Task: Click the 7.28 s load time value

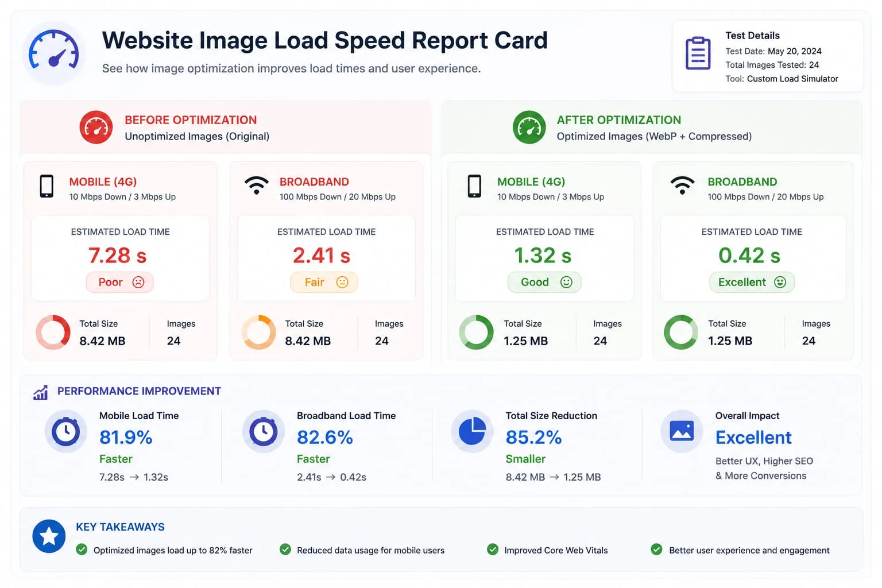Action: coord(117,255)
